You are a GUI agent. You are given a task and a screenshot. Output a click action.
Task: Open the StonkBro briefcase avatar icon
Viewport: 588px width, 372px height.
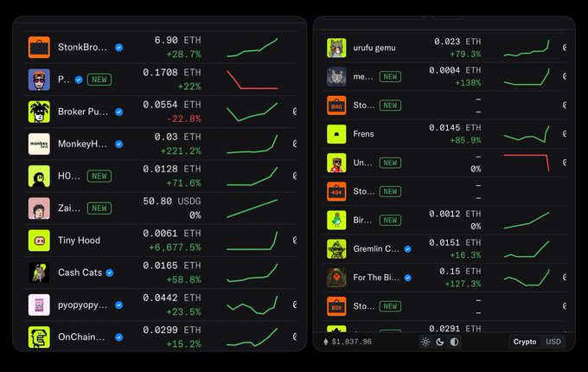point(39,48)
